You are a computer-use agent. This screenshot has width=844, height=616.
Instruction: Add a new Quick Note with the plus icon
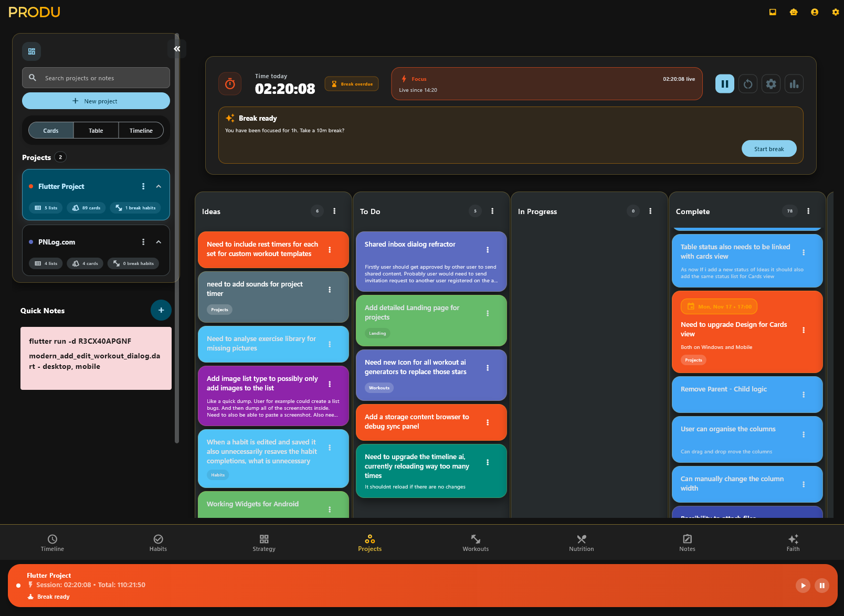click(x=161, y=310)
